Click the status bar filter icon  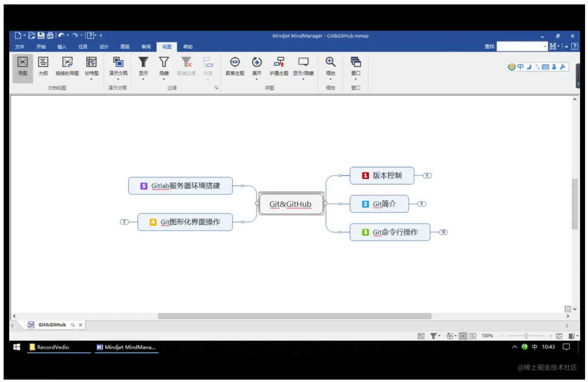click(433, 336)
